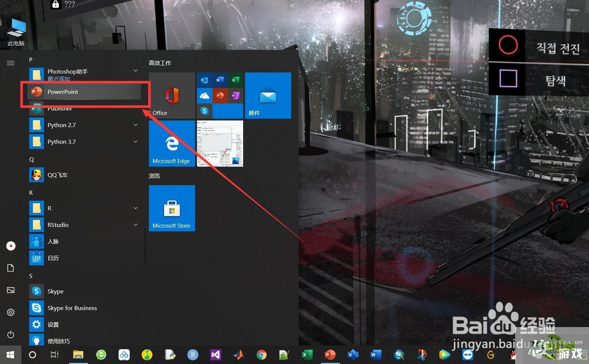
Task: Jump to letter R section header
Action: click(31, 193)
